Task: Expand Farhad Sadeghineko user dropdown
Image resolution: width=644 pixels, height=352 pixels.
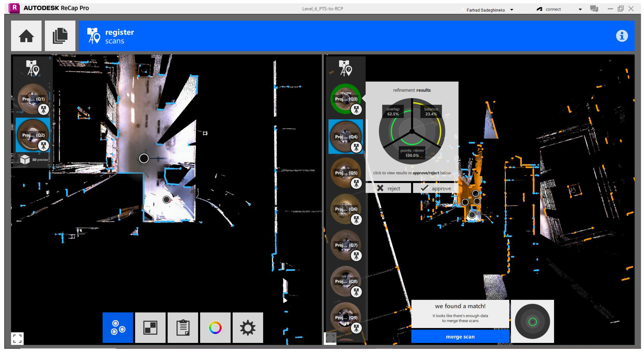Action: (x=512, y=10)
